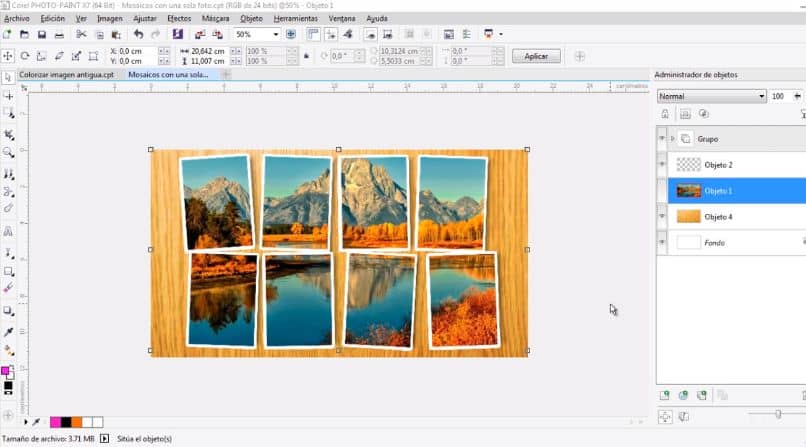Click the Lock Transparency icon in the object manager
Screen dimensions: 806x447
pyautogui.click(x=665, y=114)
